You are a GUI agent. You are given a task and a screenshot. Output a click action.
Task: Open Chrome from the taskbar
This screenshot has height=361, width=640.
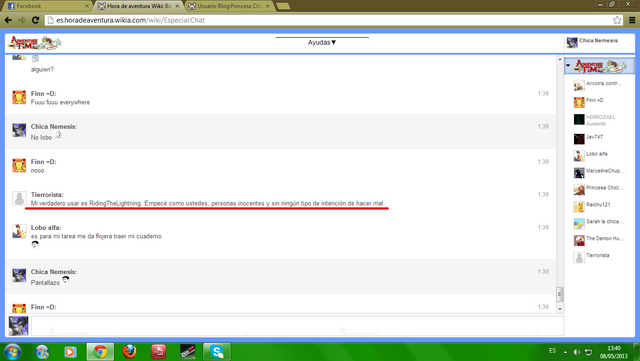point(100,352)
